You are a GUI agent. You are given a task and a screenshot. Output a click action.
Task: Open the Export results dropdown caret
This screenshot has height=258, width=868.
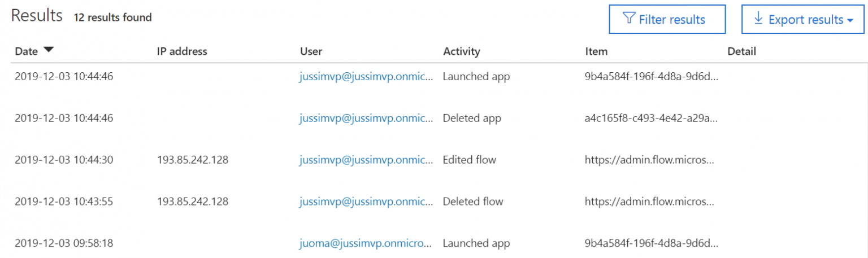click(850, 20)
